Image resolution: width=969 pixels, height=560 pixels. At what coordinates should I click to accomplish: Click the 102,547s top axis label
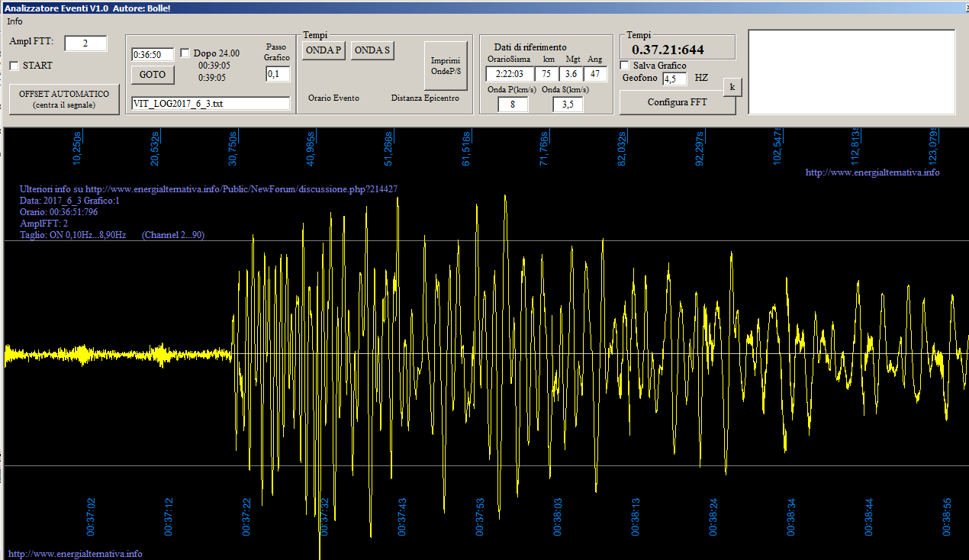point(777,146)
